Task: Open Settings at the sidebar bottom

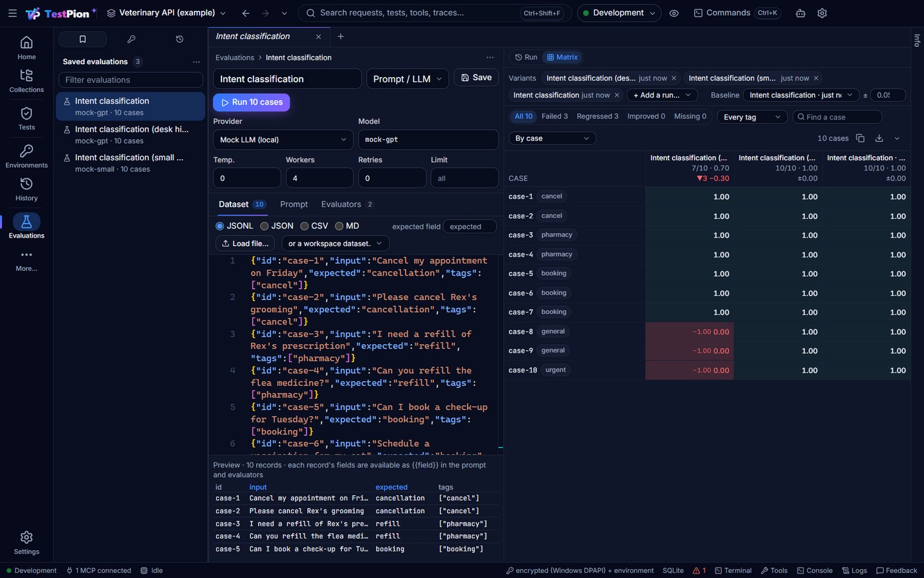Action: [x=26, y=543]
